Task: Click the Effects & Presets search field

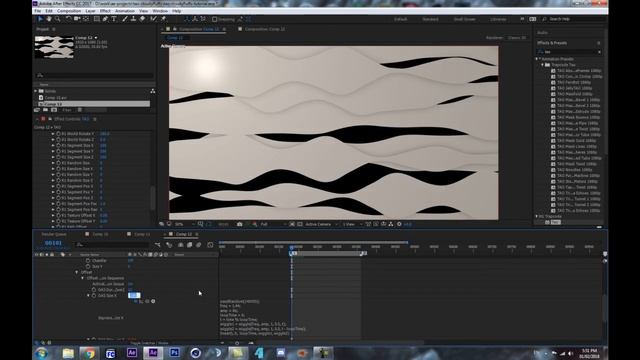Action: click(569, 52)
